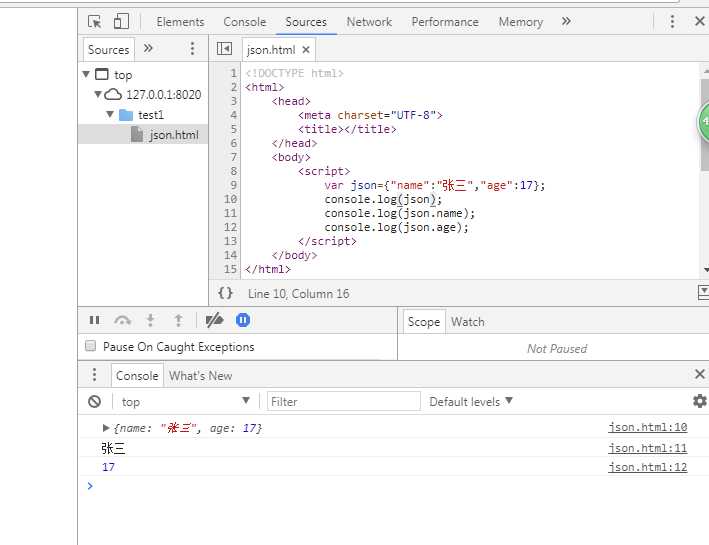709x545 pixels.
Task: Click the step into function icon
Action: coord(151,320)
